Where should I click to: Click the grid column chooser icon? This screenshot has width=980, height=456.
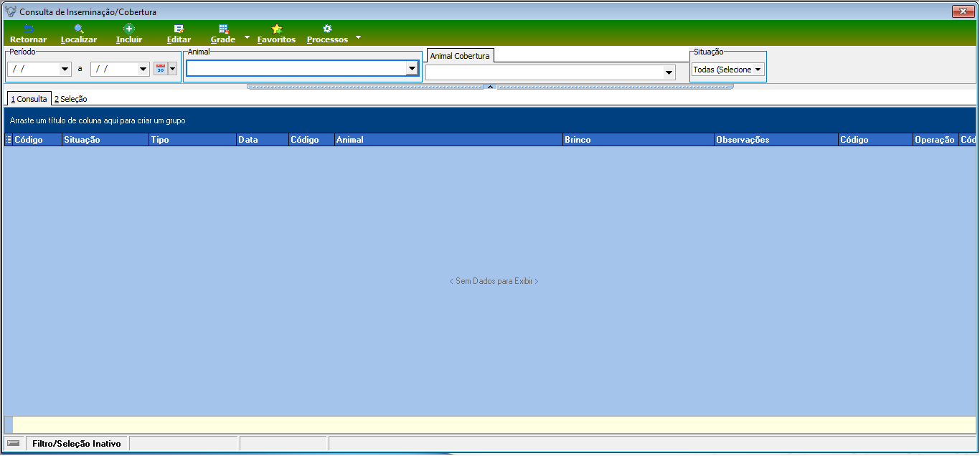tap(9, 140)
